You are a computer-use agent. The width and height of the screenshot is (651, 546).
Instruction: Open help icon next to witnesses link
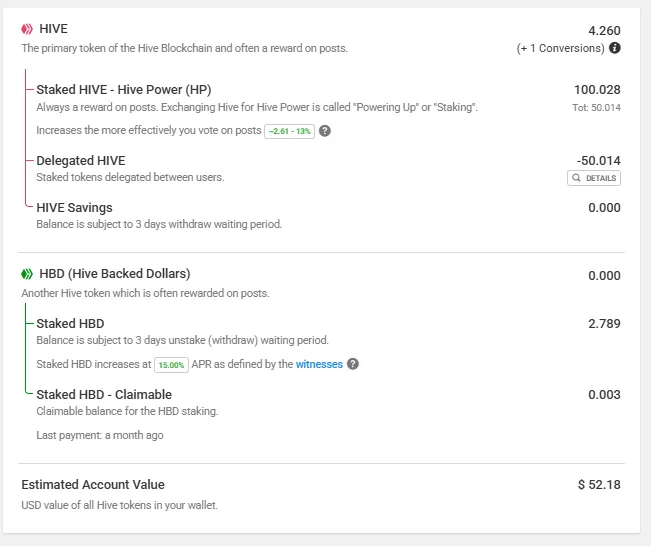tap(353, 364)
